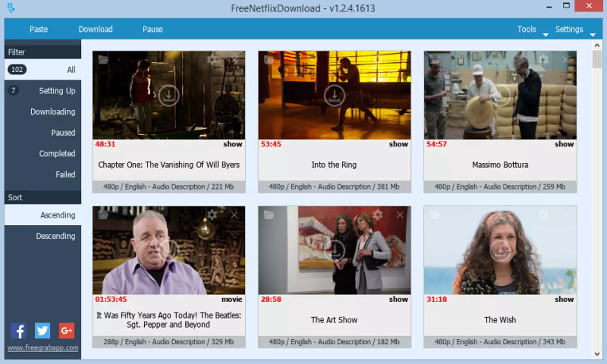Click download icon on Into the Ring thumbnail

334,96
